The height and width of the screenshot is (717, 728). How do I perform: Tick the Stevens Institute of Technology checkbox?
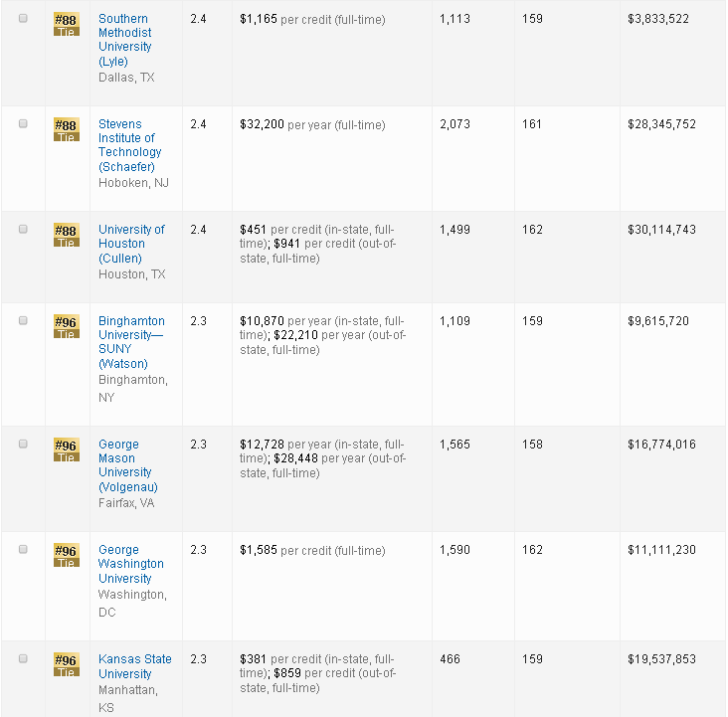point(24,124)
